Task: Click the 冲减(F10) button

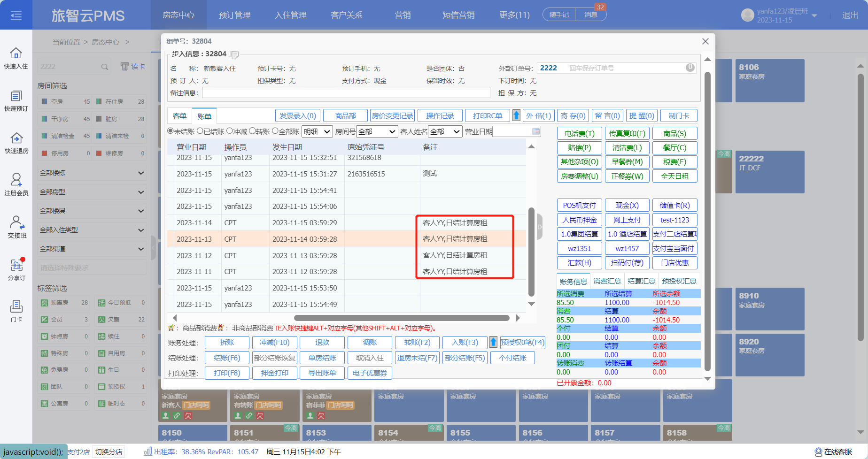Action: pyautogui.click(x=275, y=343)
